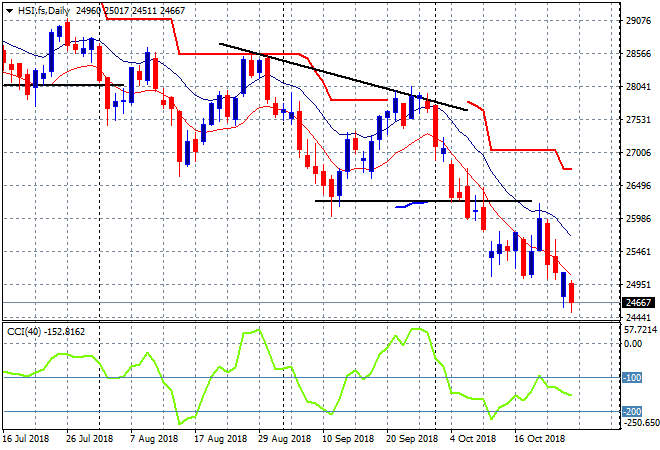Select the short blue line segment near 26200

click(412, 205)
